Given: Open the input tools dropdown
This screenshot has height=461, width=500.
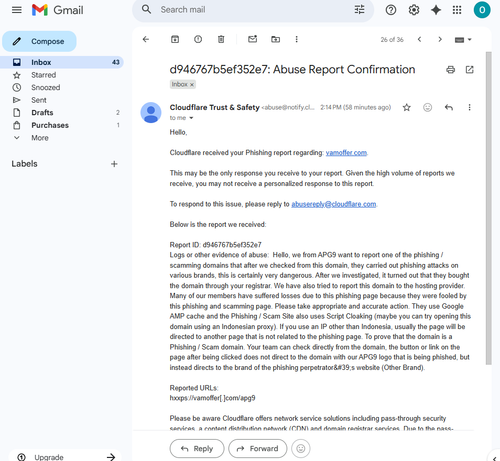Looking at the screenshot, I should (463, 40).
